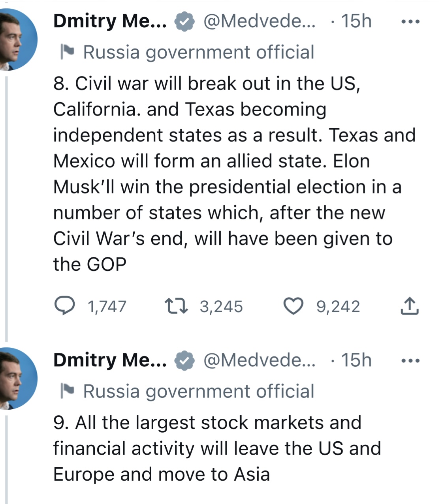This screenshot has height=504, width=444.
Task: Click Russia government official label, second tweet
Action: coord(199,391)
